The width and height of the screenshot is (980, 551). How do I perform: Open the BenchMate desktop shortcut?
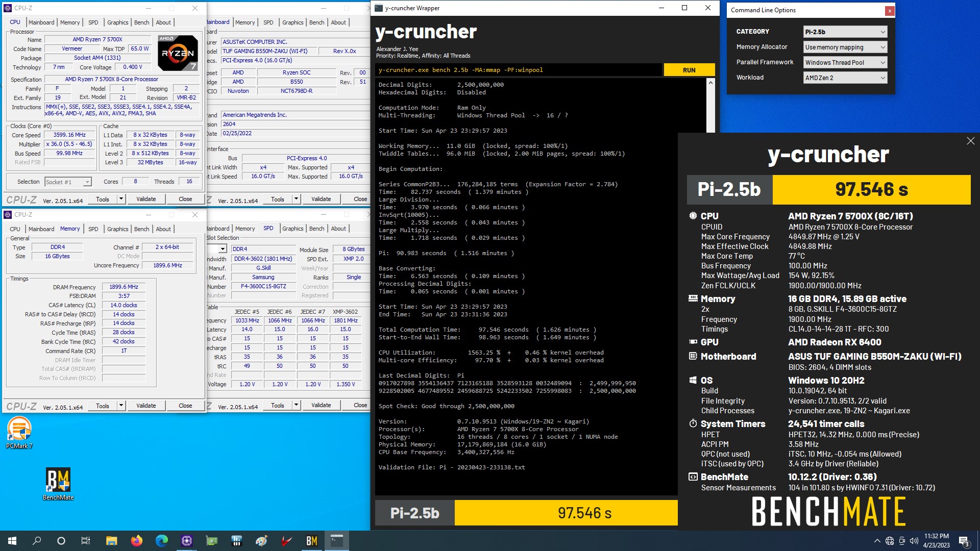tap(58, 484)
